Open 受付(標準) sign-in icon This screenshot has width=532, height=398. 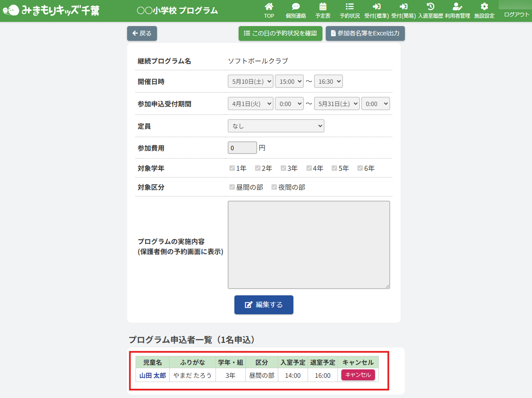pos(376,7)
